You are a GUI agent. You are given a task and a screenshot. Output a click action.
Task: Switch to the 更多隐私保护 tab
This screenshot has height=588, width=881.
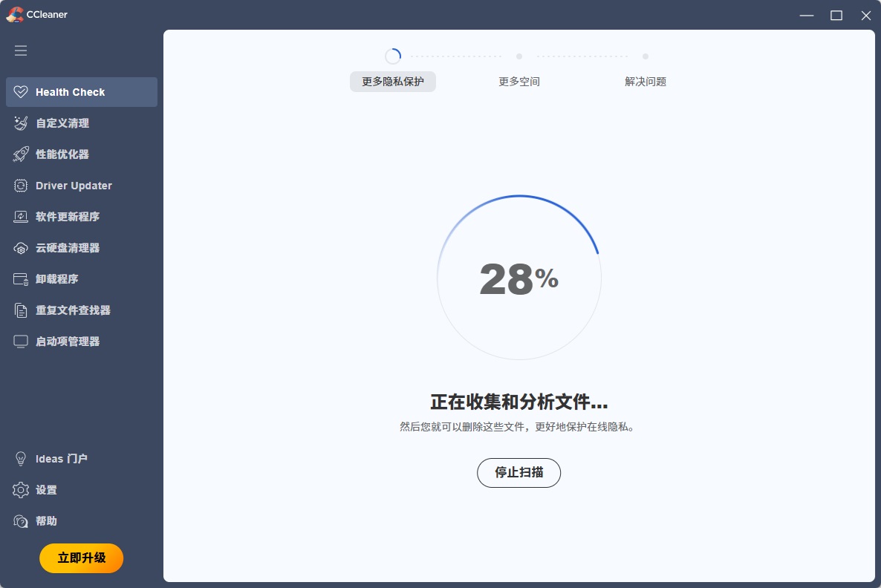tap(392, 82)
